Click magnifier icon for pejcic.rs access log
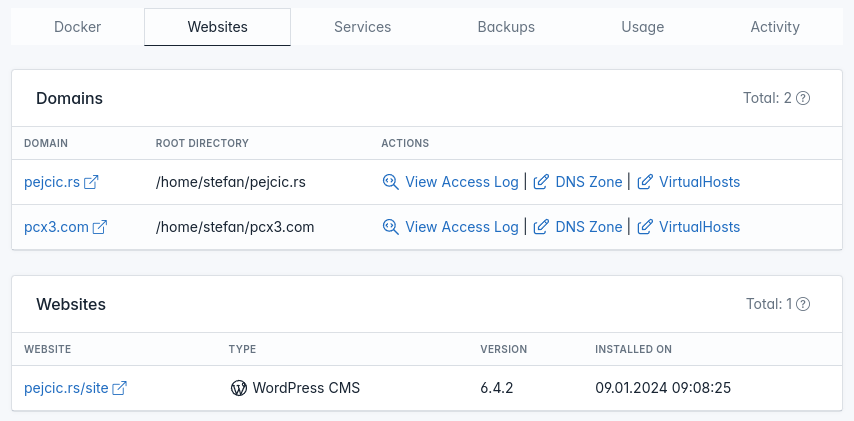The width and height of the screenshot is (854, 421). pos(391,182)
